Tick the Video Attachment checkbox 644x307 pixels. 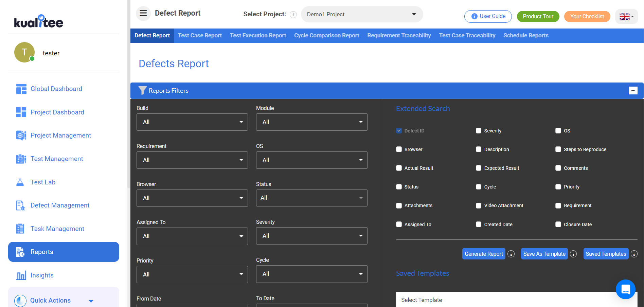point(479,205)
